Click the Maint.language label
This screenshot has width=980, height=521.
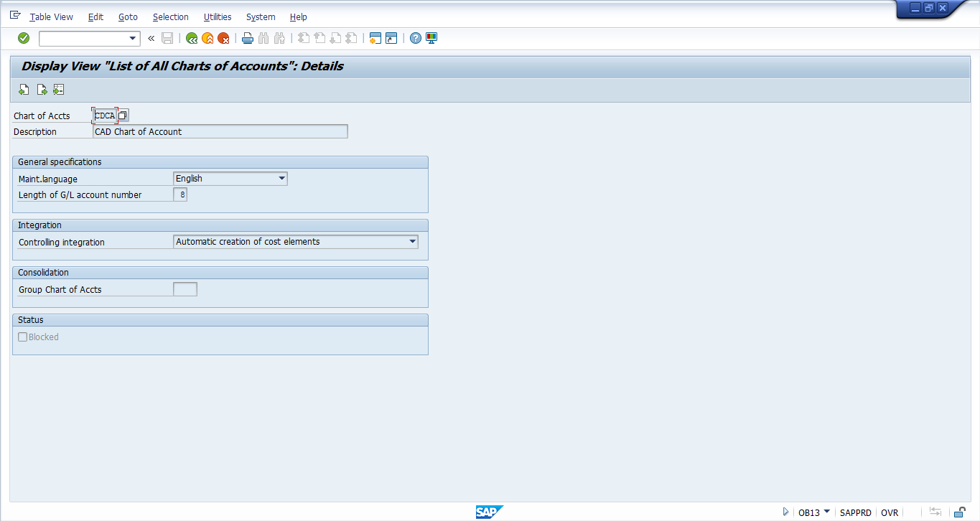(x=48, y=179)
